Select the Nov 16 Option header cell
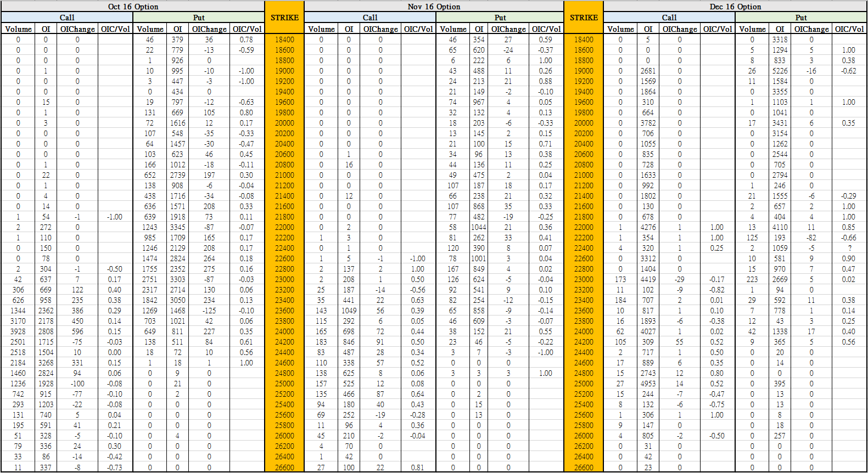 (434, 7)
